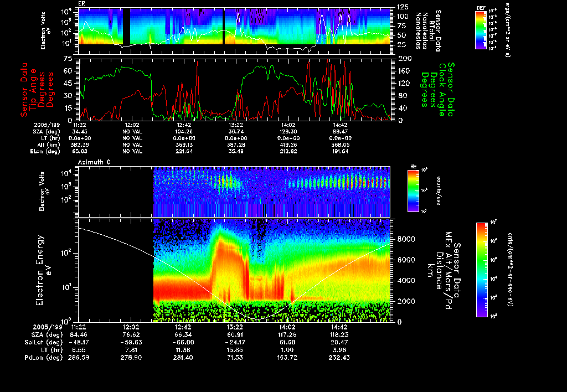Click the 'Electron Energy eV' axis label
The width and height of the screenshot is (567, 392).
coord(44,271)
